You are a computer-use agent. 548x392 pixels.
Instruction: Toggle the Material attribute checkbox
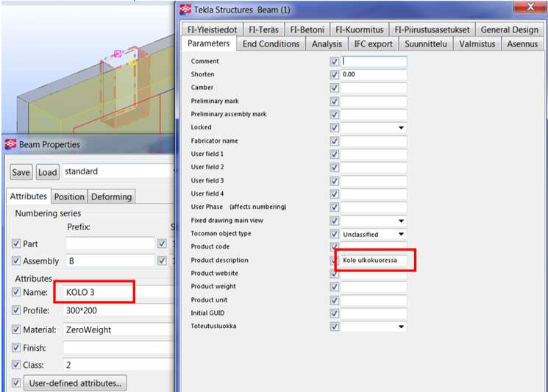coord(16,329)
